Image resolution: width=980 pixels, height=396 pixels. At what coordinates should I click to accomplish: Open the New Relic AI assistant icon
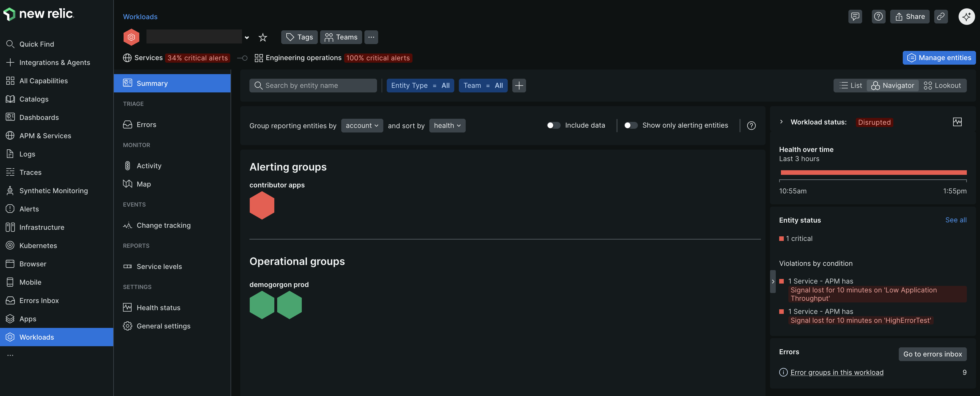coord(966,16)
